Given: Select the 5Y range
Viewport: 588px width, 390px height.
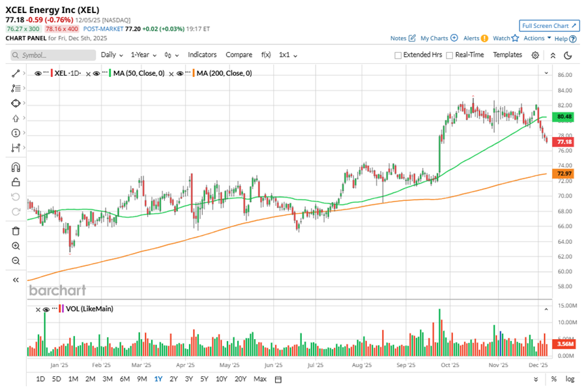Looking at the screenshot, I should click(x=204, y=379).
